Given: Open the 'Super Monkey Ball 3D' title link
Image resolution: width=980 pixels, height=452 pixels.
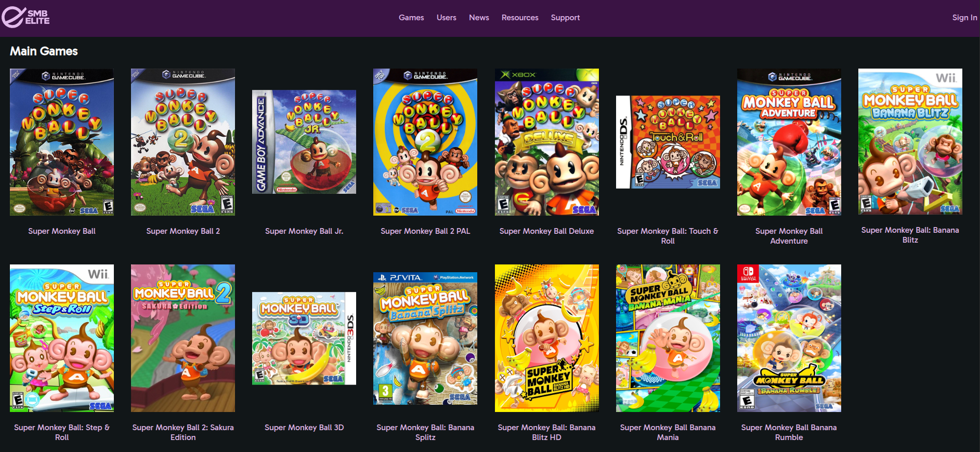Looking at the screenshot, I should tap(304, 428).
